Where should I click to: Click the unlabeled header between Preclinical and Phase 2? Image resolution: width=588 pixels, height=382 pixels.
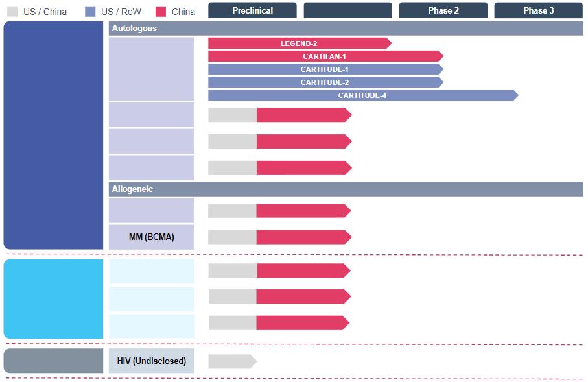pos(347,10)
